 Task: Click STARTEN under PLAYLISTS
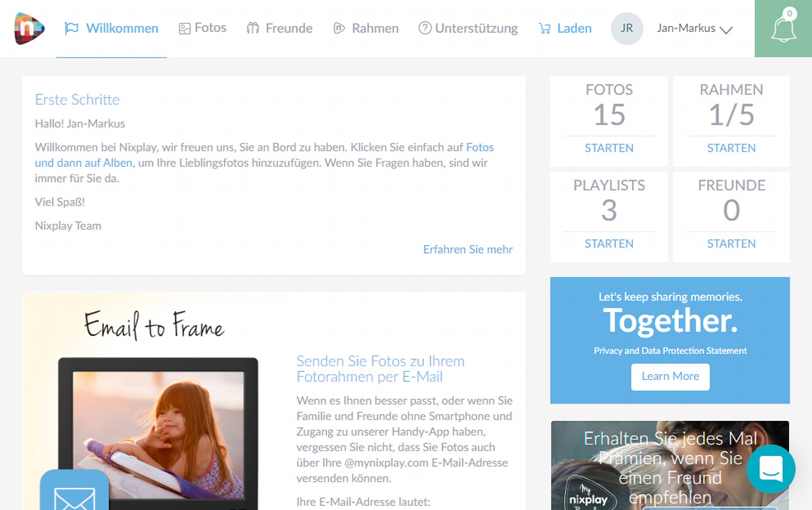[x=609, y=244]
